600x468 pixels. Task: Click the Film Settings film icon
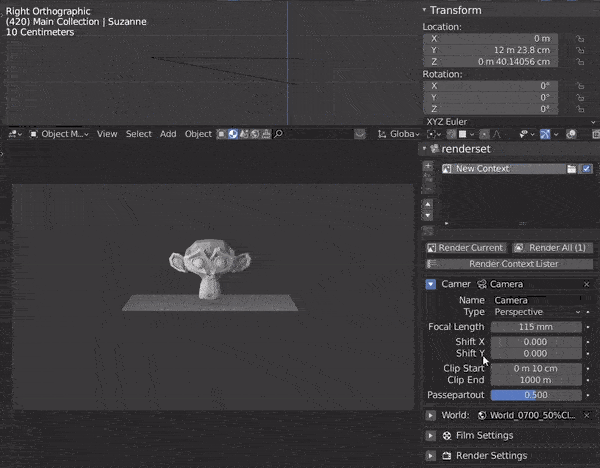447,435
